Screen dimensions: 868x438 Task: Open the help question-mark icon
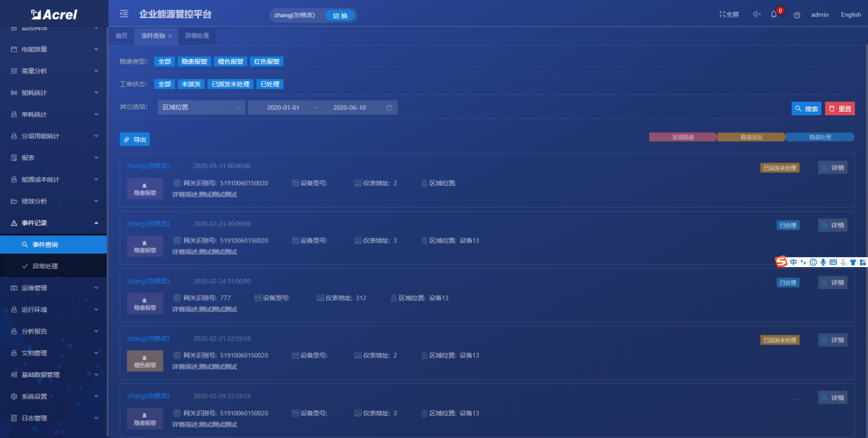(797, 15)
